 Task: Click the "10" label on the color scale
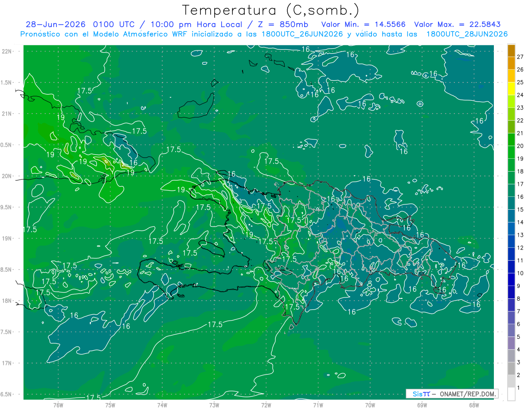point(520,273)
